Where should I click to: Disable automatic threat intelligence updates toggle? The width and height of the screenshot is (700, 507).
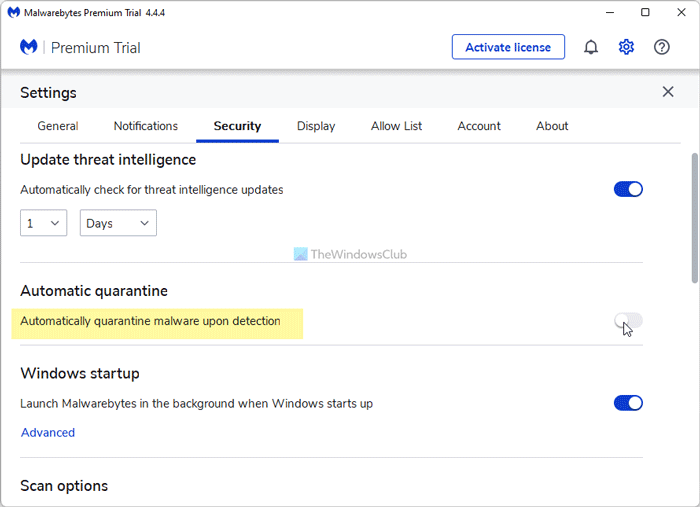(x=628, y=189)
